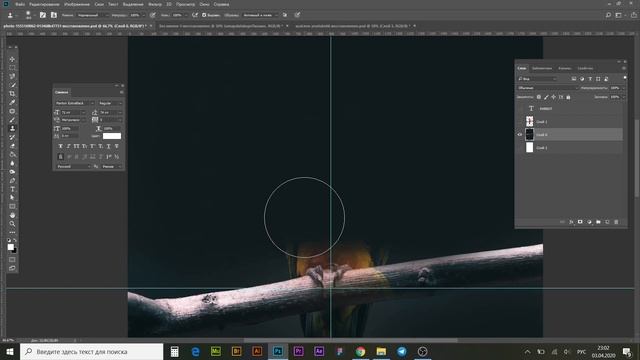The image size is (640, 360).
Task: Open Brush Settings panel from options bar
Action: click(x=43, y=15)
